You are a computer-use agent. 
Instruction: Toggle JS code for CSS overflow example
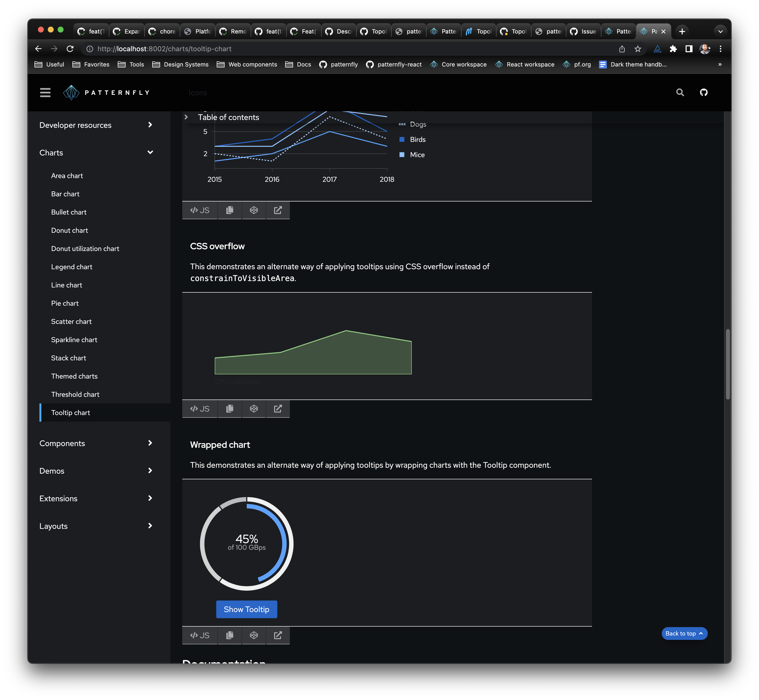pyautogui.click(x=199, y=409)
